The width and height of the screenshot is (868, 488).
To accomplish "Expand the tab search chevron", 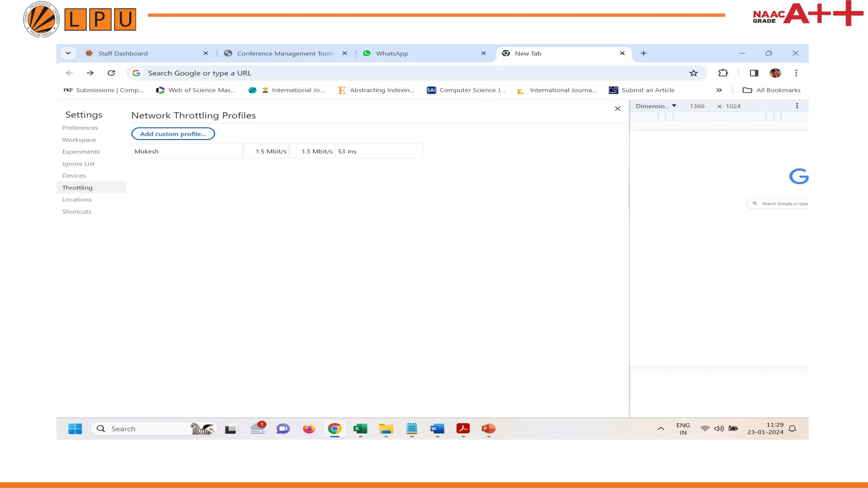I will tap(68, 53).
